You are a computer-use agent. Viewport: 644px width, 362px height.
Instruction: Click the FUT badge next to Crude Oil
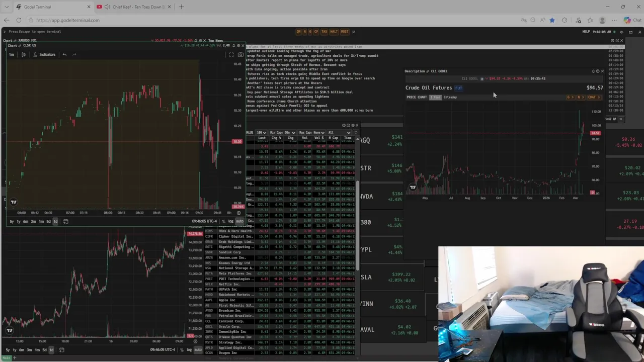[459, 88]
